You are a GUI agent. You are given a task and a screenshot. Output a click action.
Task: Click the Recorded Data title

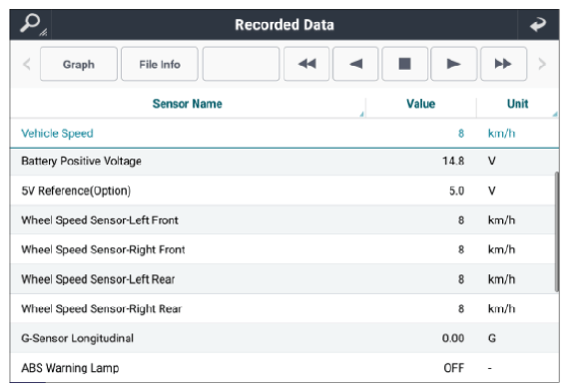tap(284, 25)
